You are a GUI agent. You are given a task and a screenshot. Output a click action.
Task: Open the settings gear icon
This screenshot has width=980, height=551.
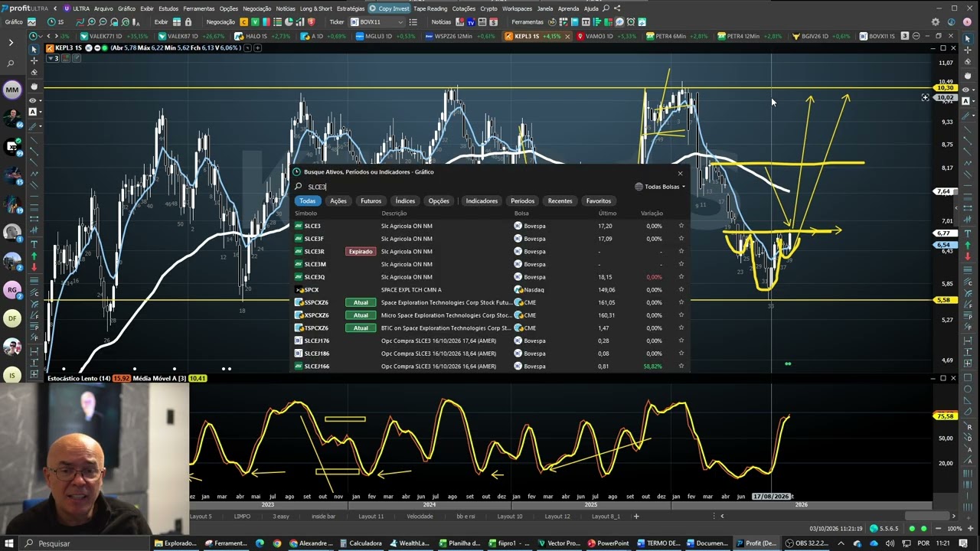pos(936,22)
